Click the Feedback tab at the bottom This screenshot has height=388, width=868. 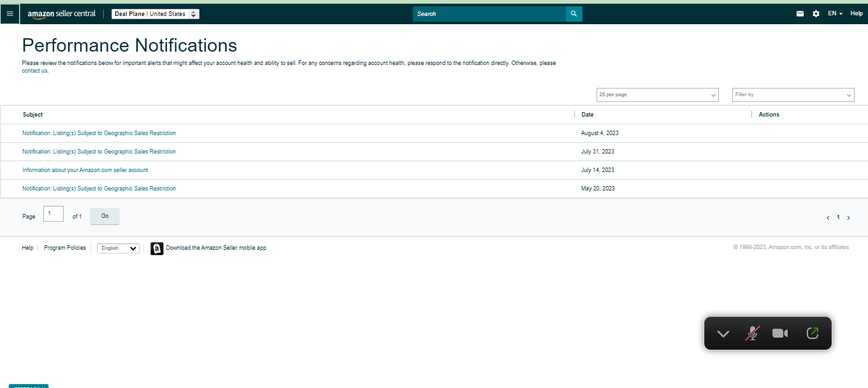point(29,386)
